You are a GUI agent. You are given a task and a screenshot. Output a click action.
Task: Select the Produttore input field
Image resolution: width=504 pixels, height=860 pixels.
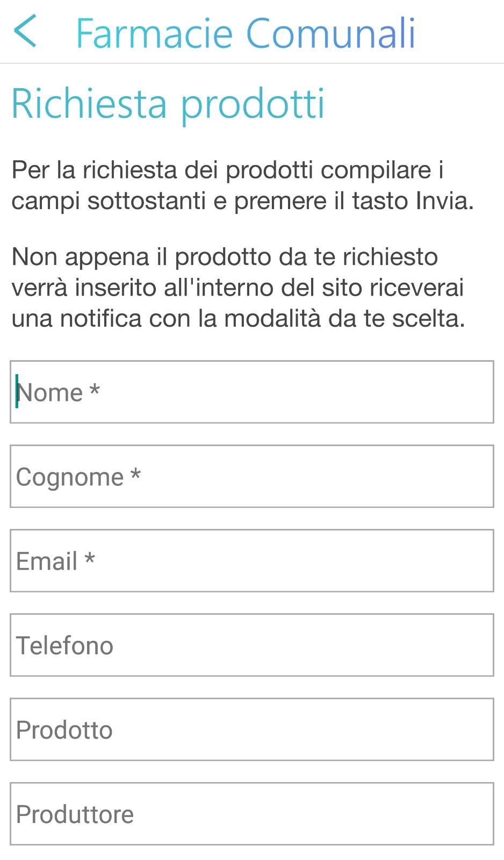(x=251, y=814)
